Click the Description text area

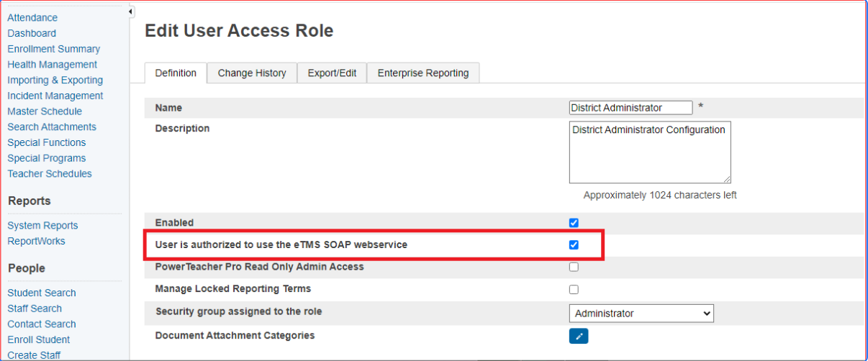649,152
